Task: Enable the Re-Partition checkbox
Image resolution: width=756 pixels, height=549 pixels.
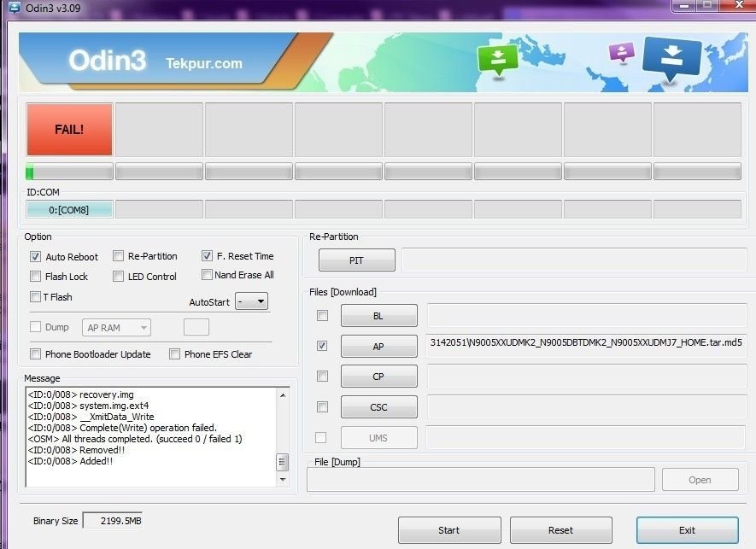Action: tap(118, 256)
